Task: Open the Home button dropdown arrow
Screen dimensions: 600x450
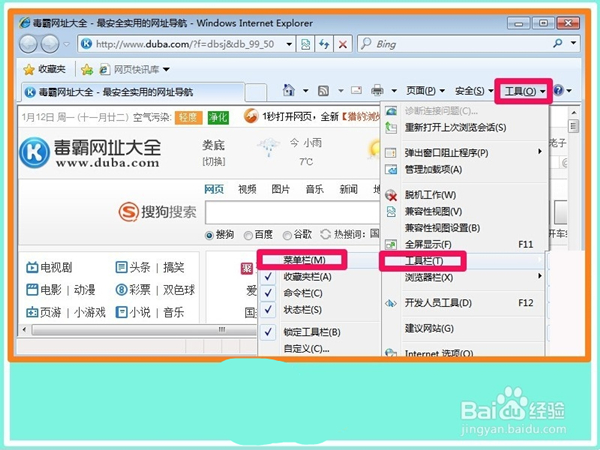Action: [x=305, y=91]
